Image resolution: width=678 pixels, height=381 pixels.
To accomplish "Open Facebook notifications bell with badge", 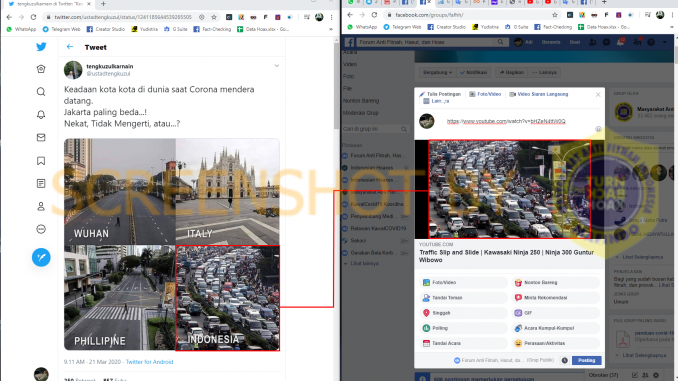I will pyautogui.click(x=621, y=42).
